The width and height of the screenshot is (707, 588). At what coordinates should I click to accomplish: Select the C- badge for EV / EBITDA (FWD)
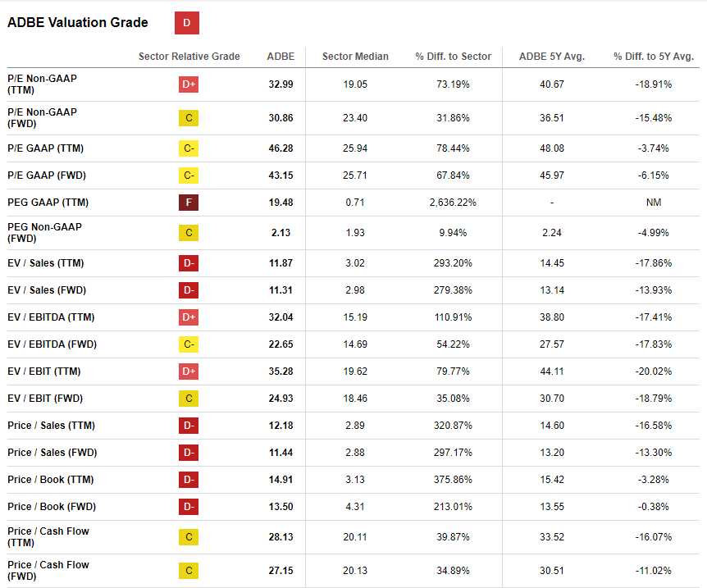(189, 344)
